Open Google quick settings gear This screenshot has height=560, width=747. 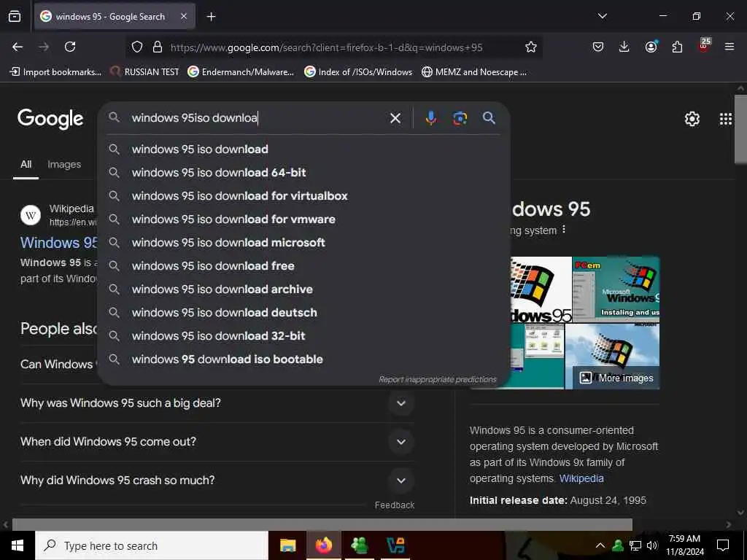pyautogui.click(x=692, y=119)
